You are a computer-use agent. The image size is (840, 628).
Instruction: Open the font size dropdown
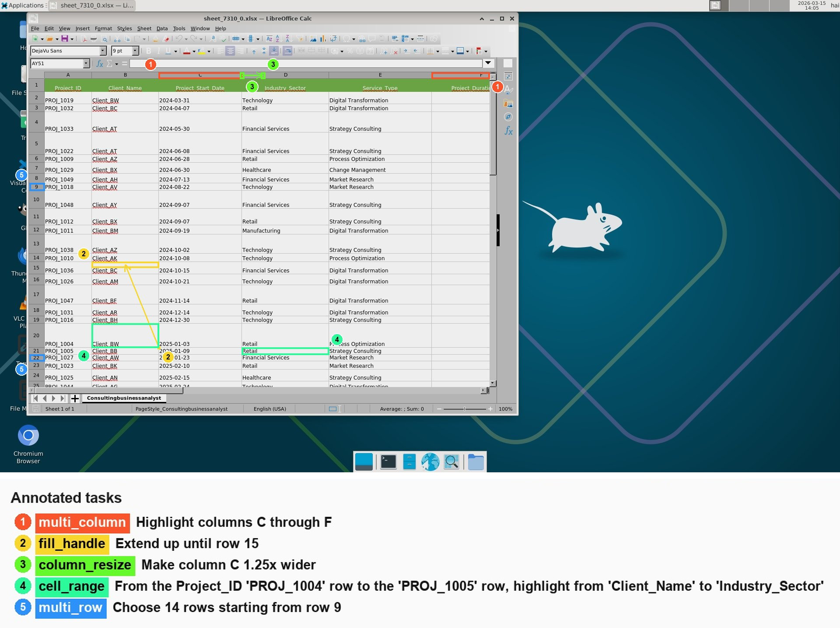[136, 51]
